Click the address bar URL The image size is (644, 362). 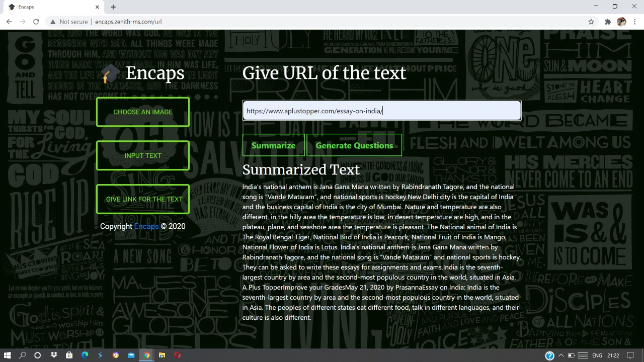click(128, 22)
